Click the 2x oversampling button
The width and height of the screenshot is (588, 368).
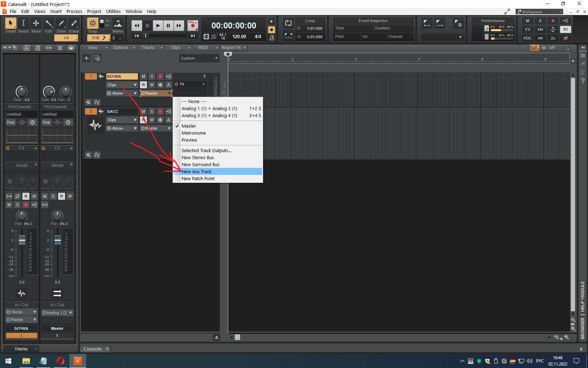553,38
